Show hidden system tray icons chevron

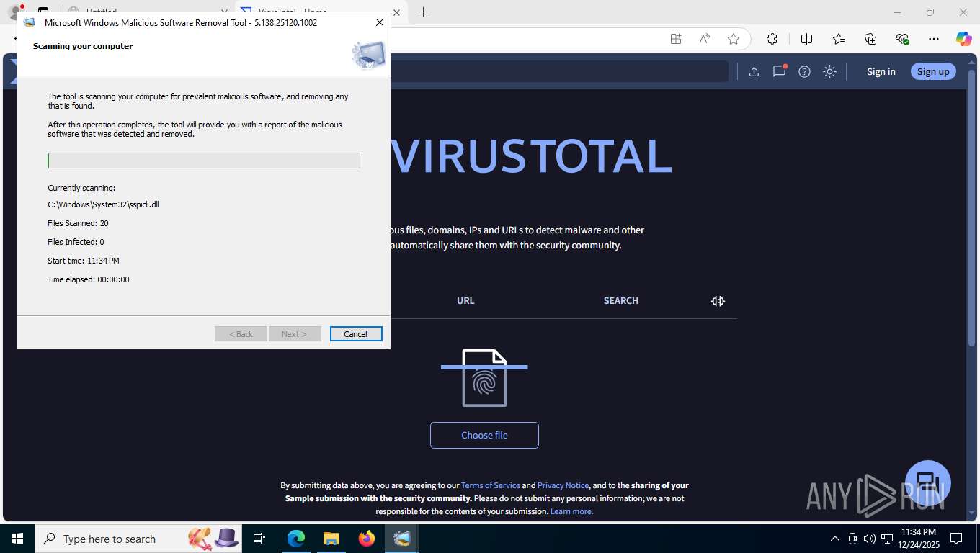point(835,539)
